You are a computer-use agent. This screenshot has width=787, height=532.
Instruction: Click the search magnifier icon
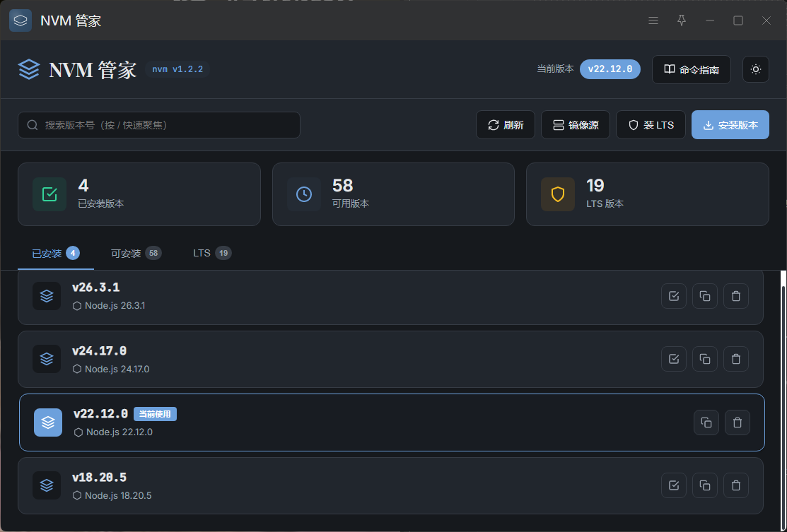(33, 125)
